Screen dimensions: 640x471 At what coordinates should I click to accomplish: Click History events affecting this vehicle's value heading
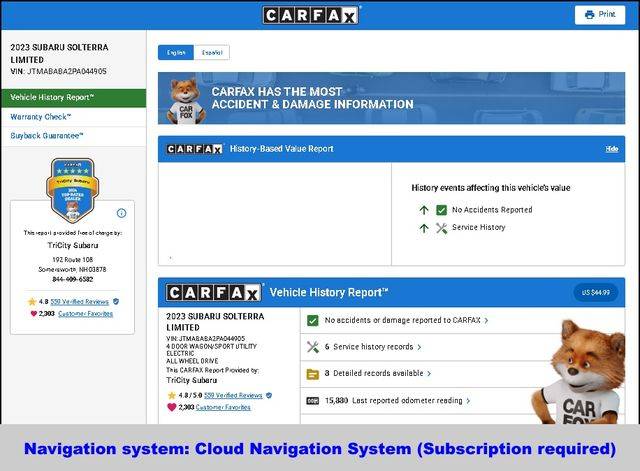click(x=491, y=188)
